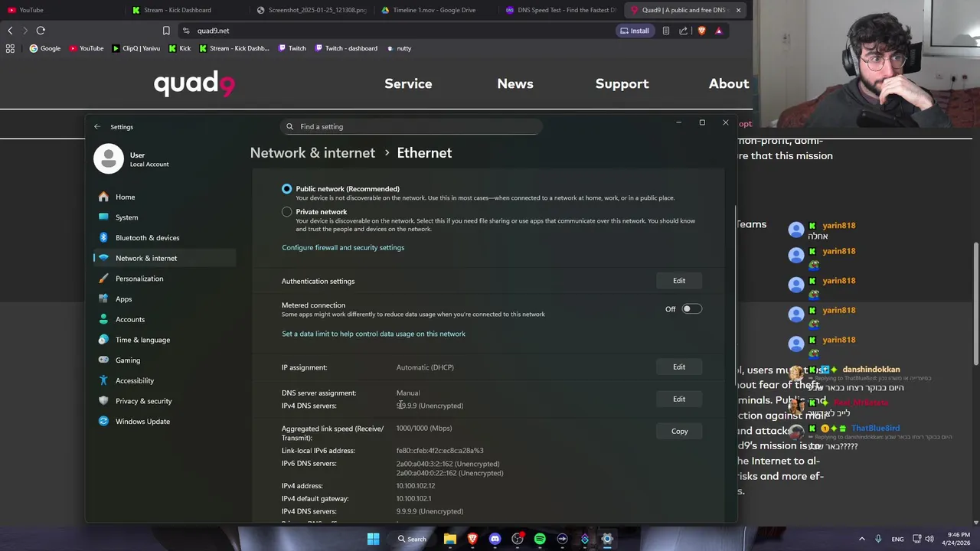
Task: Open Brave browser from taskbar
Action: 472,539
